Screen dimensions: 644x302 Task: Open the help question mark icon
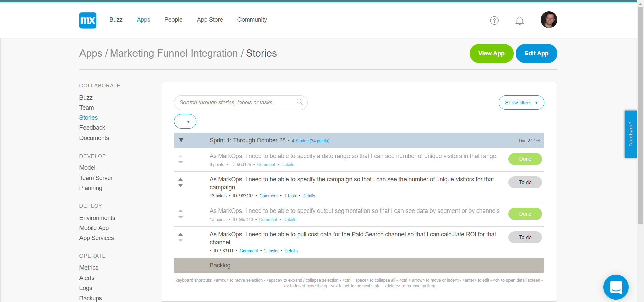(x=494, y=20)
